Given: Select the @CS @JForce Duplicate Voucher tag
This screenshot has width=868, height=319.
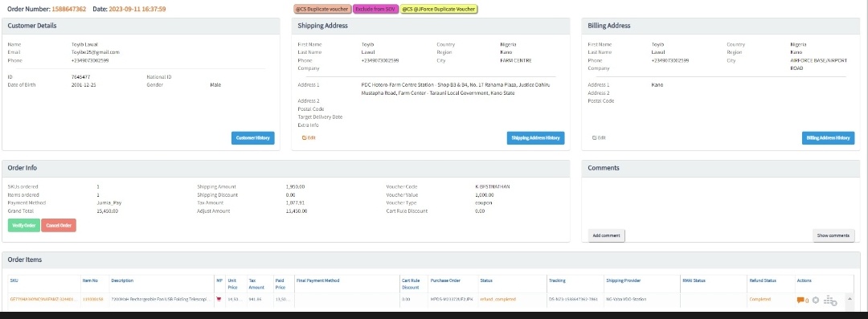Looking at the screenshot, I should click(x=439, y=9).
